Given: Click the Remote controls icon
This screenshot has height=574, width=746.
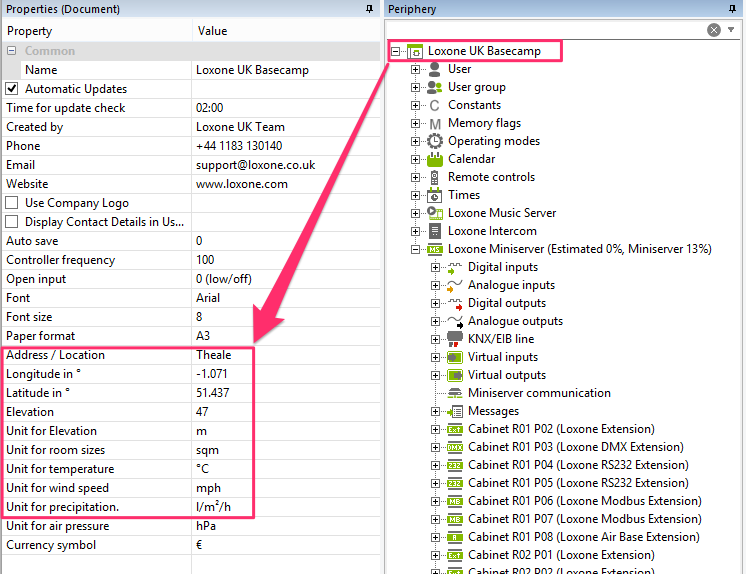Looking at the screenshot, I should (x=435, y=177).
